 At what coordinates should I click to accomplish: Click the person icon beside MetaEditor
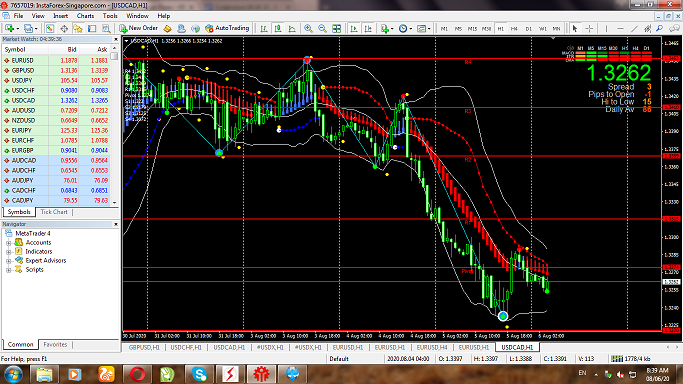point(181,28)
